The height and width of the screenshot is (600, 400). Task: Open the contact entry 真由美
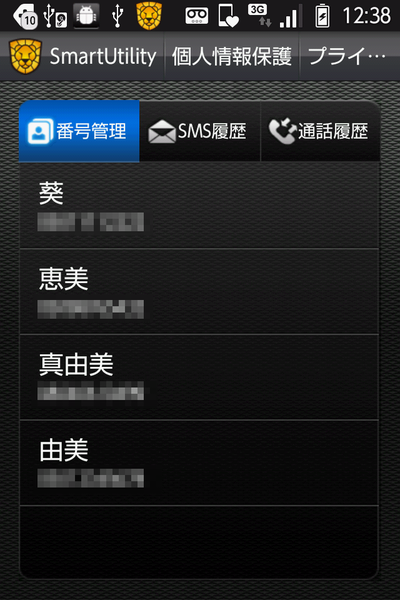coord(199,377)
